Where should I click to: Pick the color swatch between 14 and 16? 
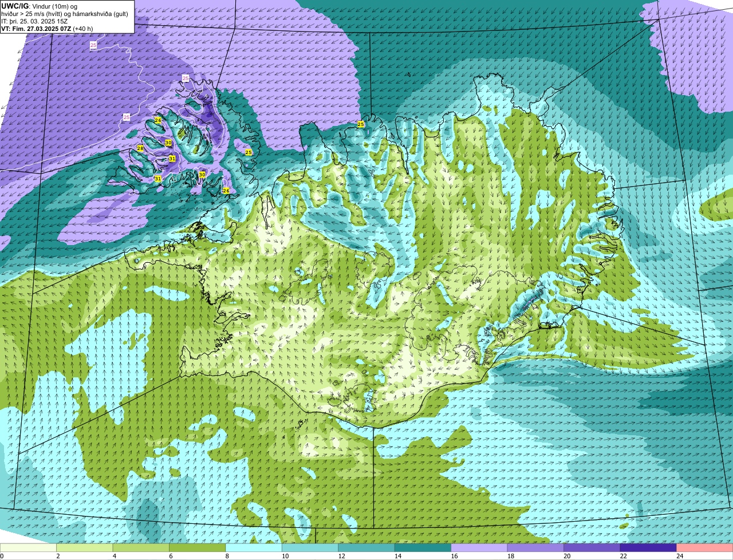423,547
